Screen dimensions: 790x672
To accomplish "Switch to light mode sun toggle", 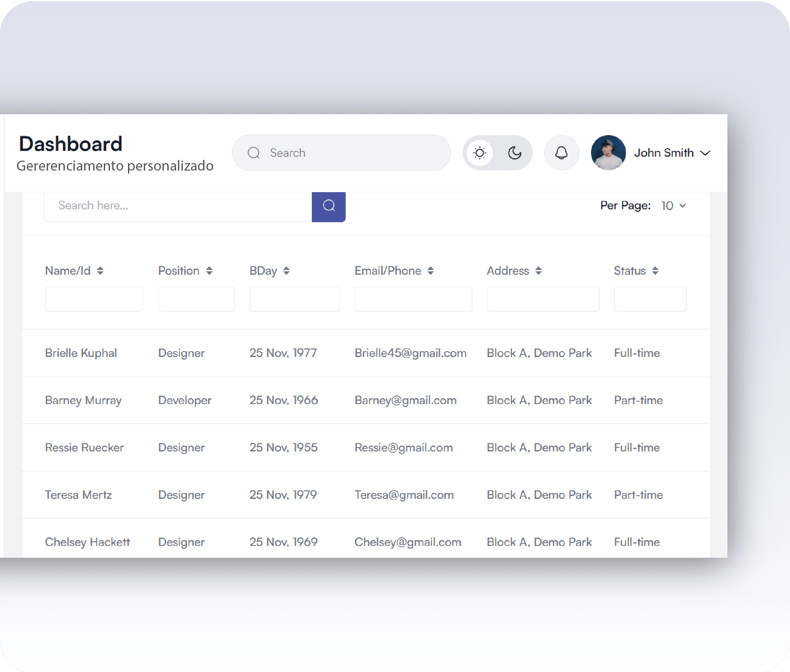I will [479, 153].
